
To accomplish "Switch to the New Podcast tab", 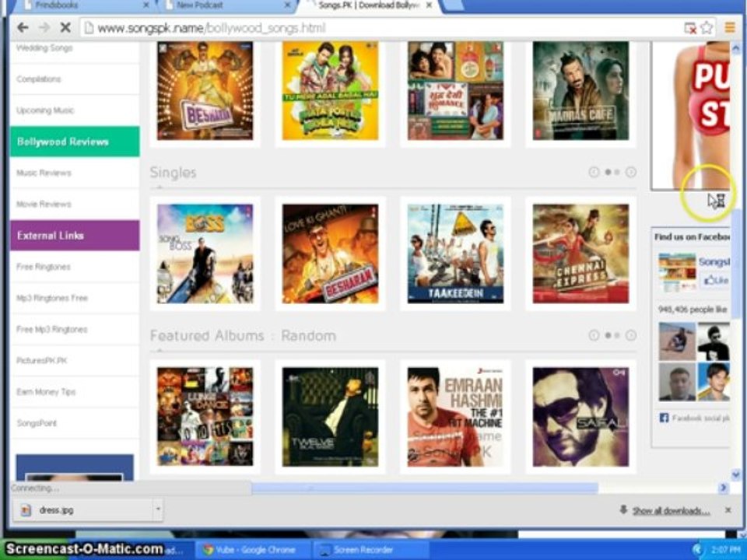I will pos(199,5).
